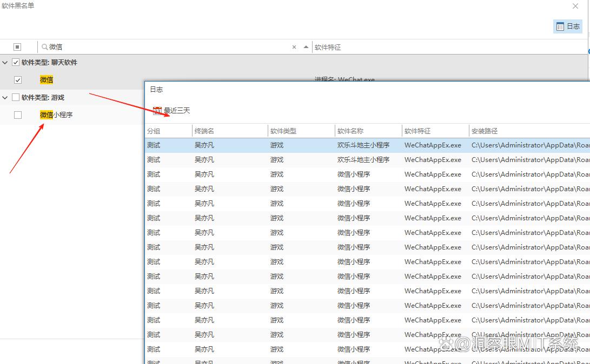Collapse the 聊天软件 group
The height and width of the screenshot is (364, 590).
point(5,63)
